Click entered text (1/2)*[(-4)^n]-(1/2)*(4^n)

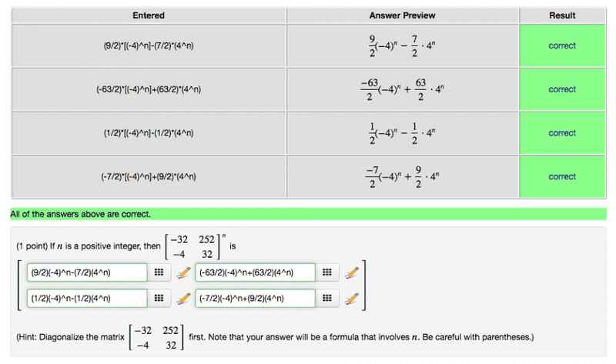[x=149, y=133]
